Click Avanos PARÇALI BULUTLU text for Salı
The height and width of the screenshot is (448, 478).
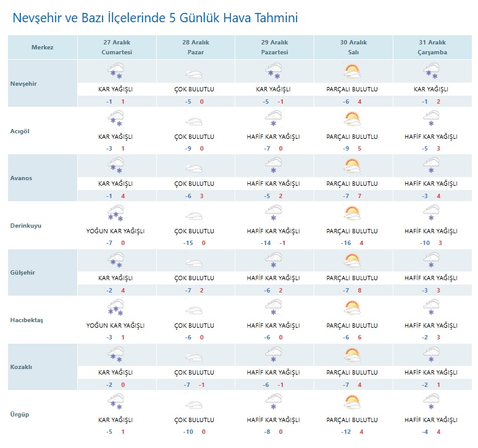coord(352,184)
